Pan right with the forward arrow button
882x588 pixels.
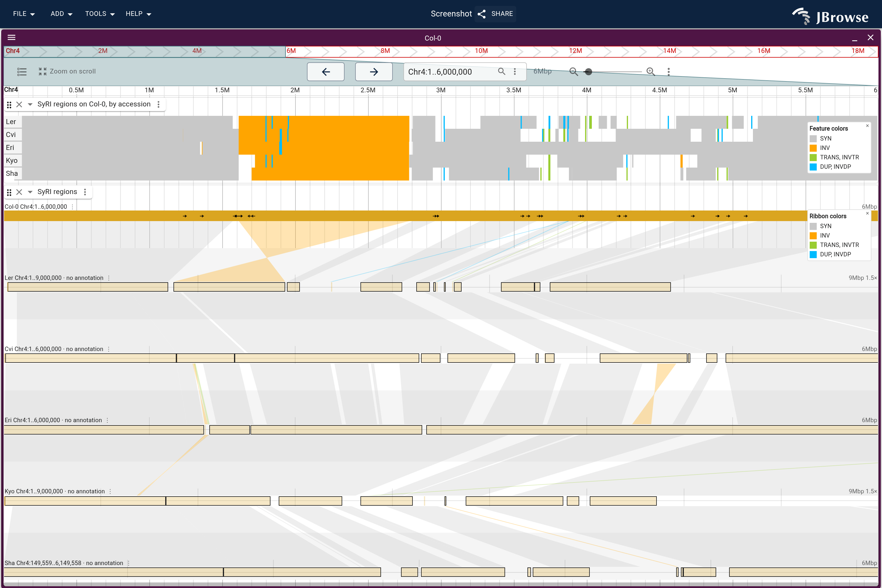374,72
